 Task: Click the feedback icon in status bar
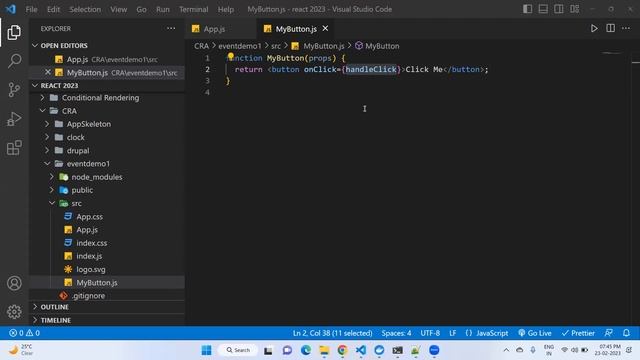[608, 333]
